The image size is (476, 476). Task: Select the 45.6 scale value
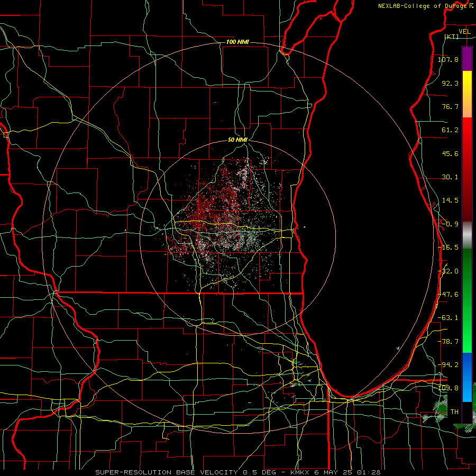click(x=450, y=153)
